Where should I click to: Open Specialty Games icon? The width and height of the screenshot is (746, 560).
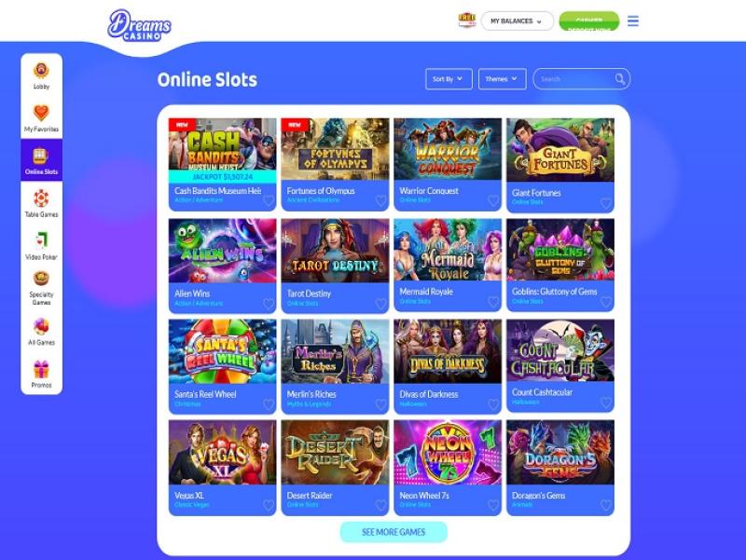pos(41,278)
